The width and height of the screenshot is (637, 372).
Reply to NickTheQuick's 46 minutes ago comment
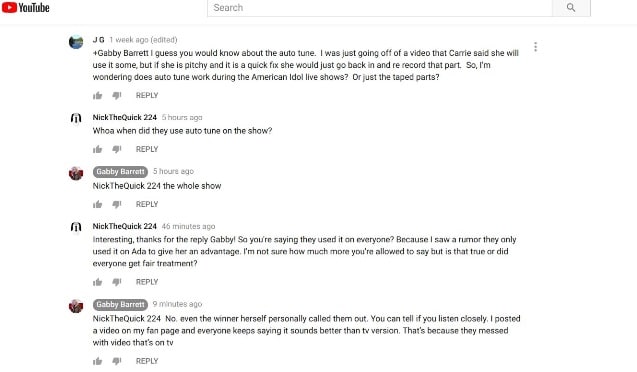pyautogui.click(x=147, y=282)
